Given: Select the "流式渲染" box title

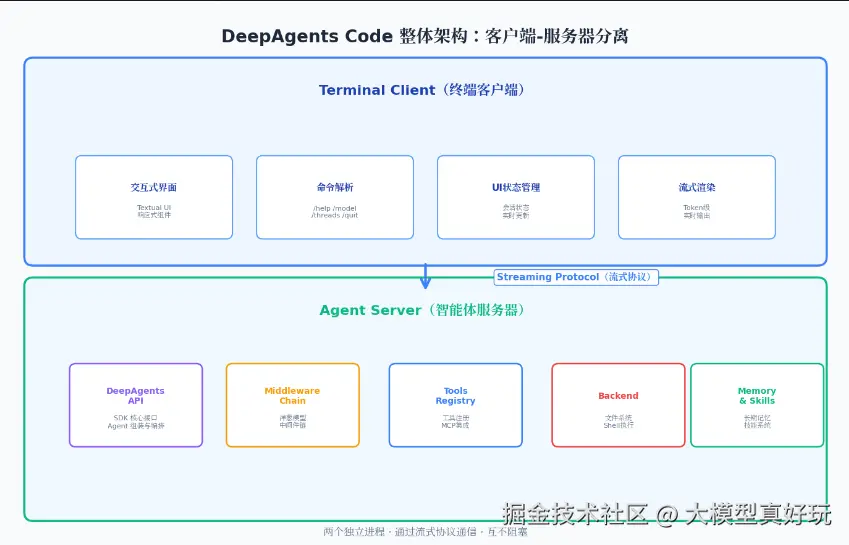Looking at the screenshot, I should [x=697, y=187].
